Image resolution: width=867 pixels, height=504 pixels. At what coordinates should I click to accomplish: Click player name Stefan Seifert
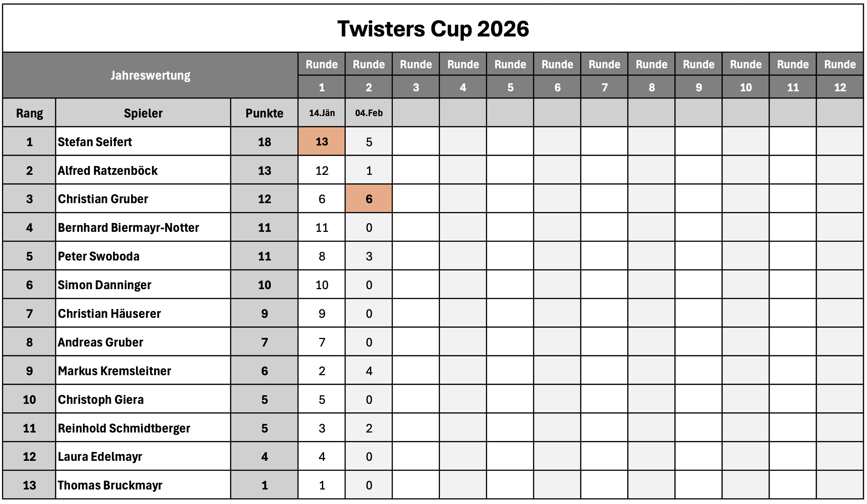95,142
